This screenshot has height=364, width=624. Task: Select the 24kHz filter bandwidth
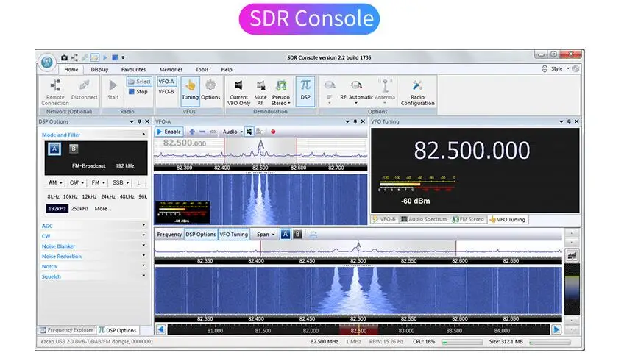click(108, 196)
